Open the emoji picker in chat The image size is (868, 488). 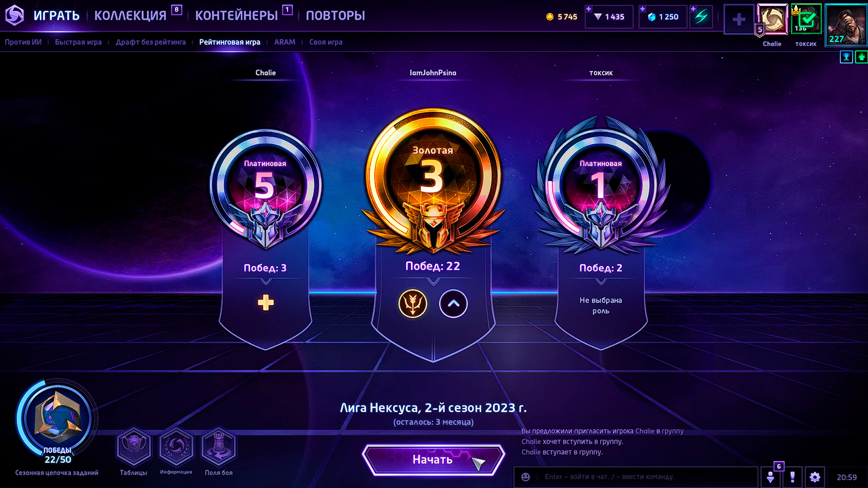(x=526, y=477)
